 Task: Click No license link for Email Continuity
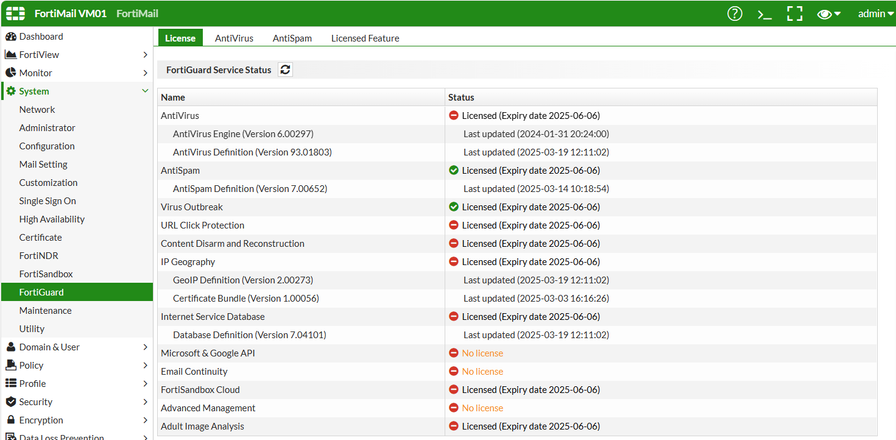tap(482, 372)
